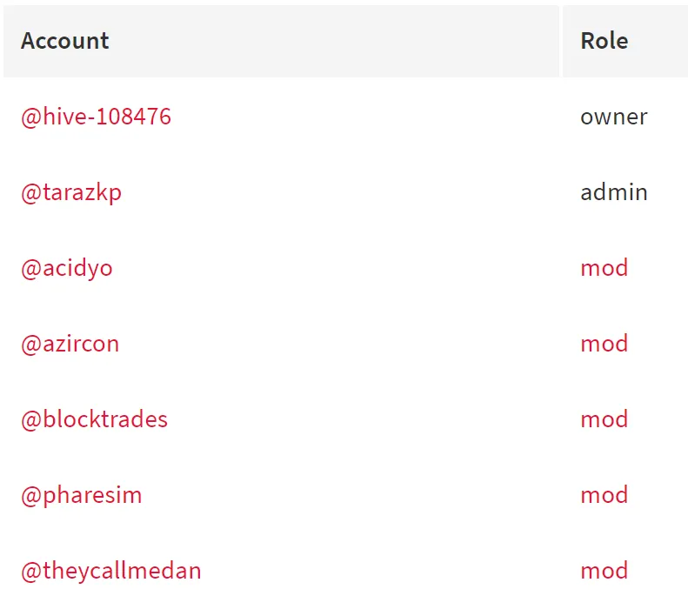Image resolution: width=688 pixels, height=616 pixels.
Task: Click the mod role link for @azircon
Action: 605,344
